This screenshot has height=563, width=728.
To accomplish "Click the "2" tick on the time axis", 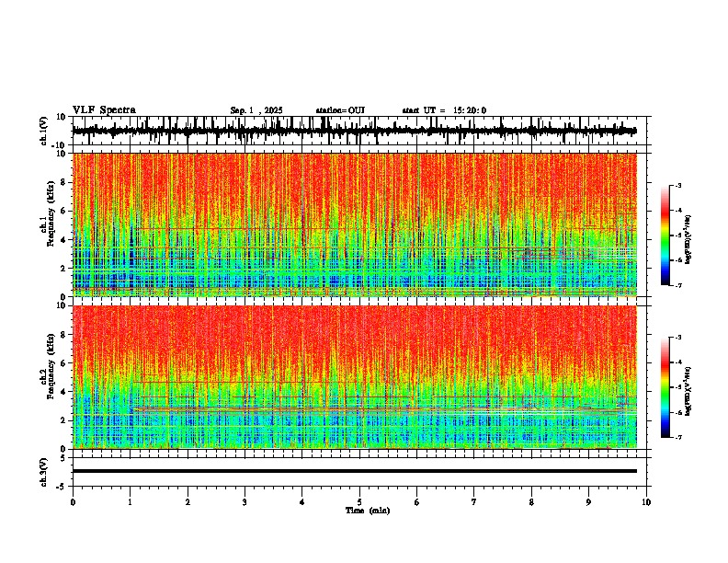I will tap(188, 502).
